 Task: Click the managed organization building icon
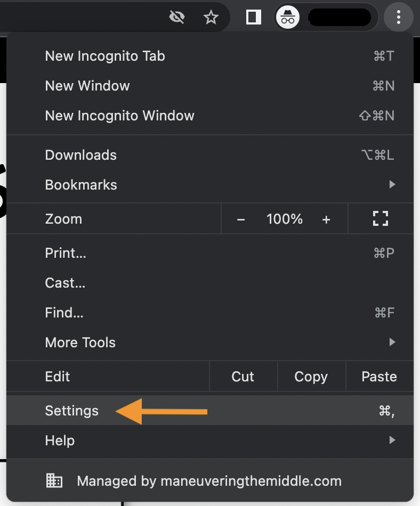point(54,481)
